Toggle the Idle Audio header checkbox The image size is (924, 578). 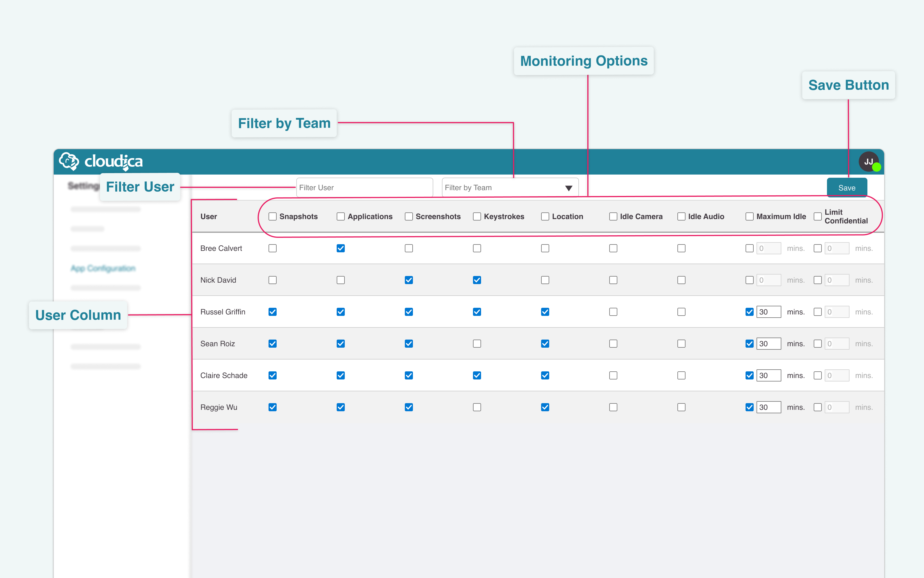click(681, 216)
